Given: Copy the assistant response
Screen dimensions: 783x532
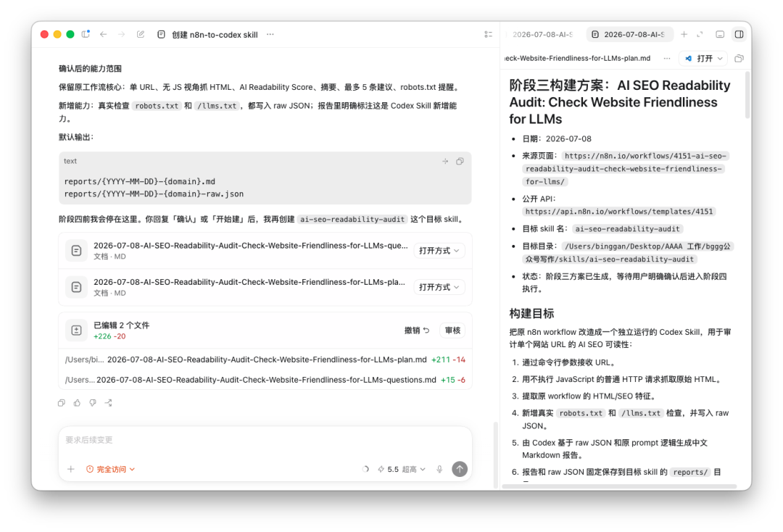Looking at the screenshot, I should click(x=62, y=403).
